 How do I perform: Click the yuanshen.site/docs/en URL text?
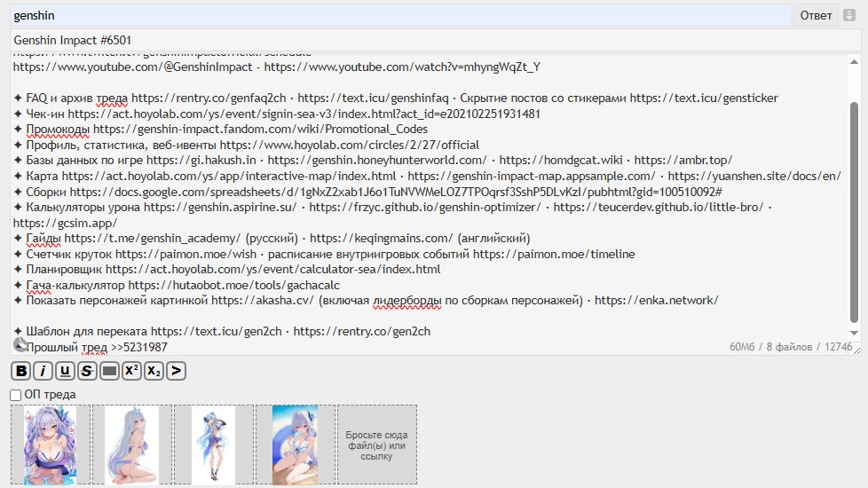754,176
